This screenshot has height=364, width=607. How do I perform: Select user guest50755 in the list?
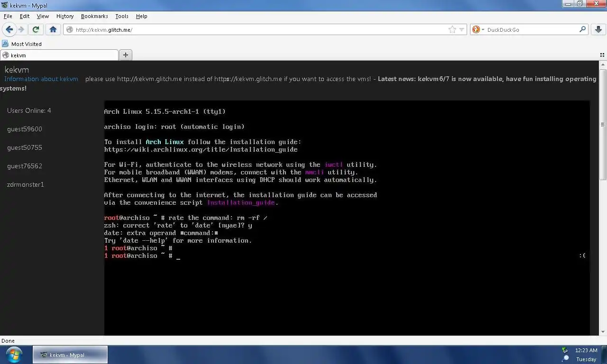(x=25, y=147)
